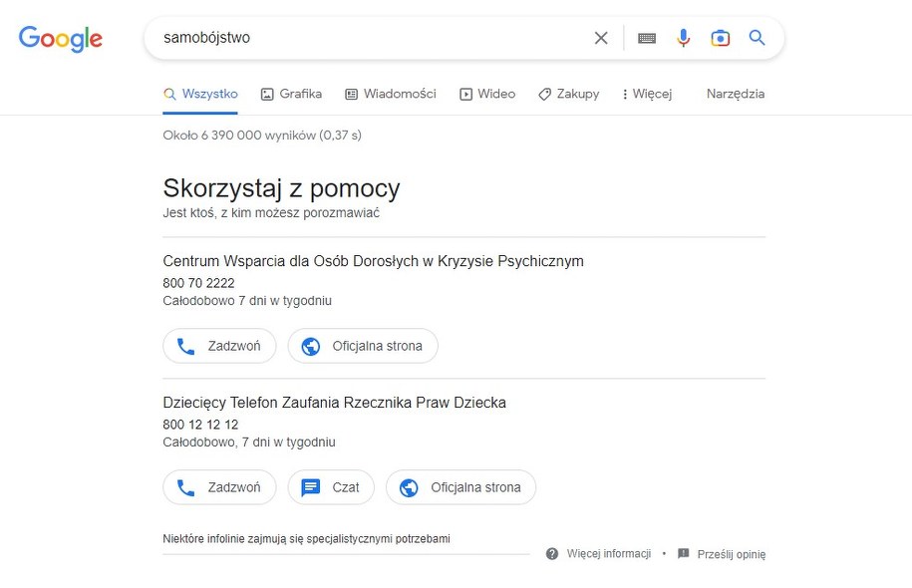Switch to the Grafika tab

point(290,93)
